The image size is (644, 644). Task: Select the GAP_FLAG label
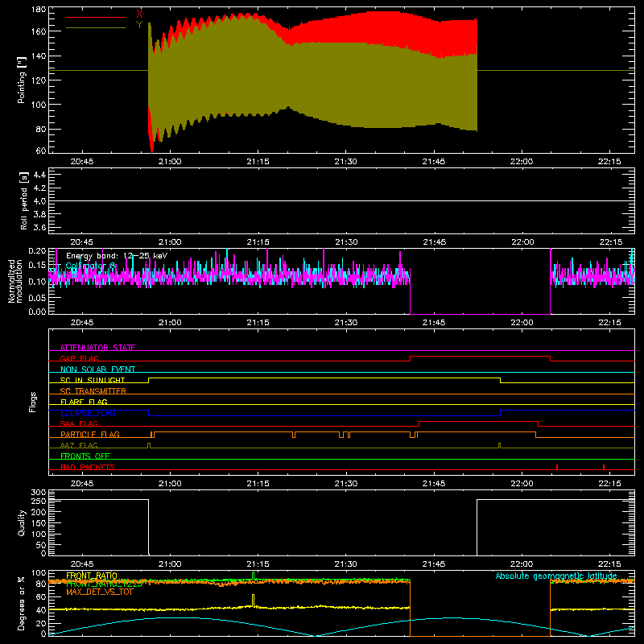pyautogui.click(x=79, y=358)
